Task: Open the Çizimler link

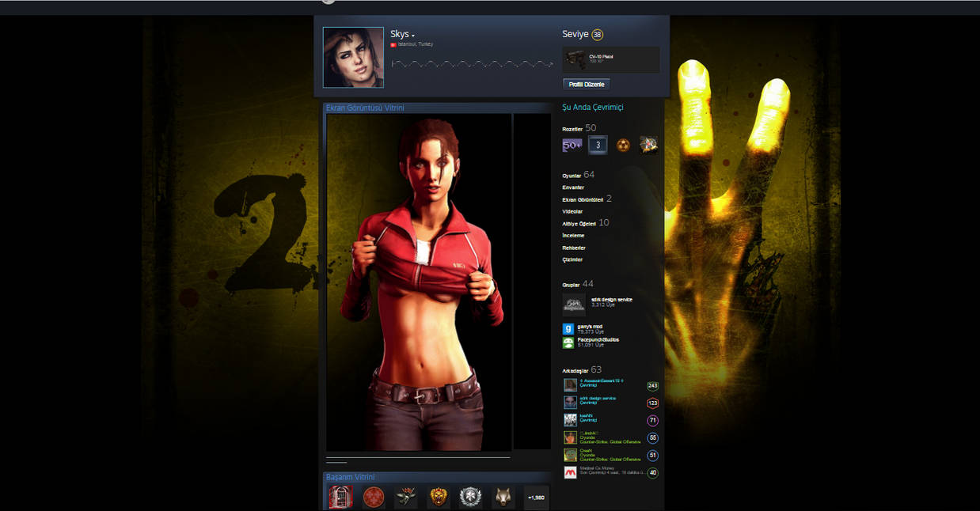Action: click(x=572, y=259)
